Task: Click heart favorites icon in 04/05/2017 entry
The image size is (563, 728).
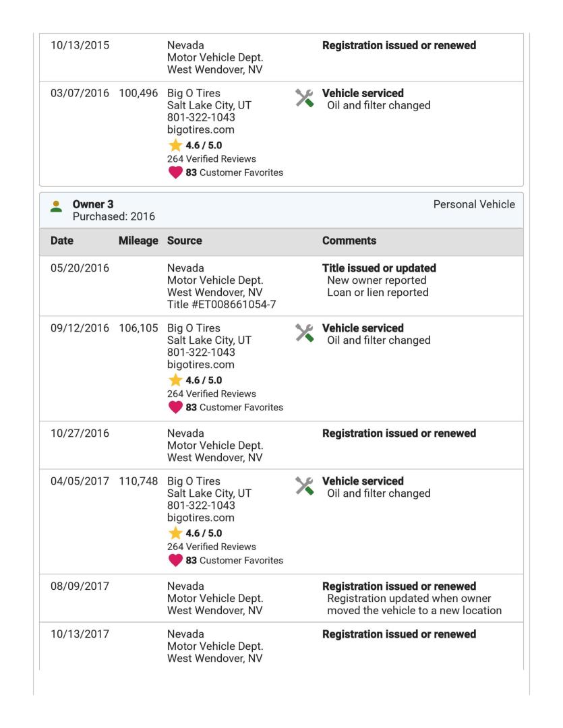Action: [x=175, y=559]
